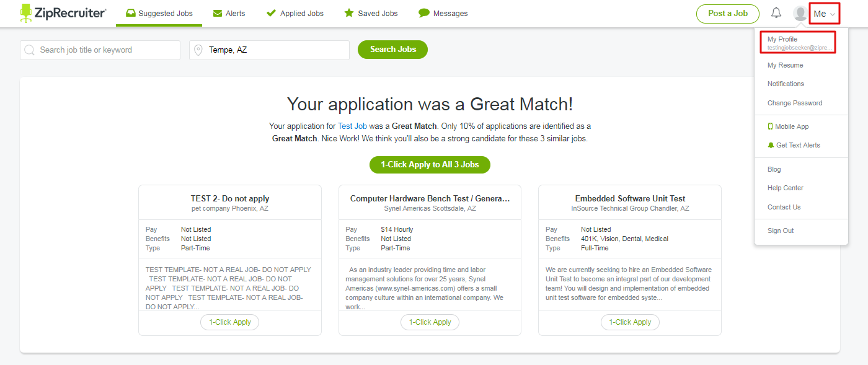
Task: Click the location pin icon
Action: pyautogui.click(x=198, y=50)
